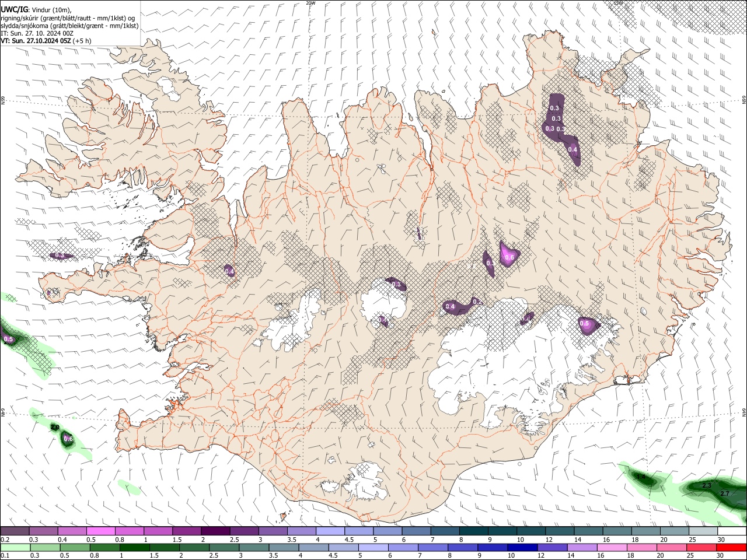Image resolution: width=747 pixels, height=560 pixels.
Task: Click the '30' label on the snow scale
Action: tap(721, 540)
